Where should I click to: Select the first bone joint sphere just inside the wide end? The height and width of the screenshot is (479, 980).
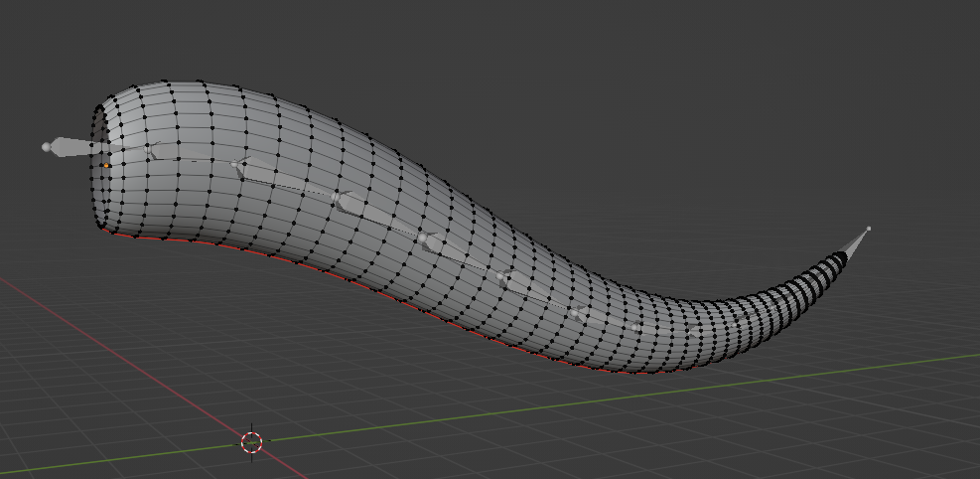tap(149, 149)
